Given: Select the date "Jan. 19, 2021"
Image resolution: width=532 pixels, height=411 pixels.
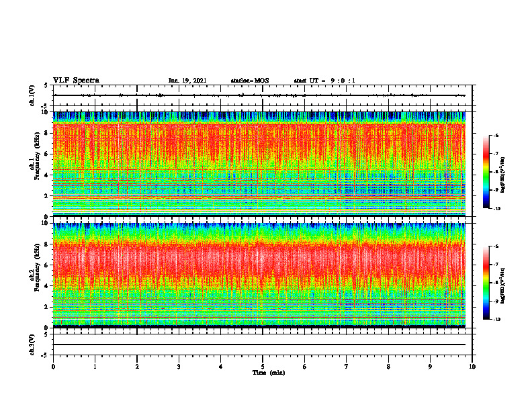Looking at the screenshot, I should pyautogui.click(x=187, y=81).
